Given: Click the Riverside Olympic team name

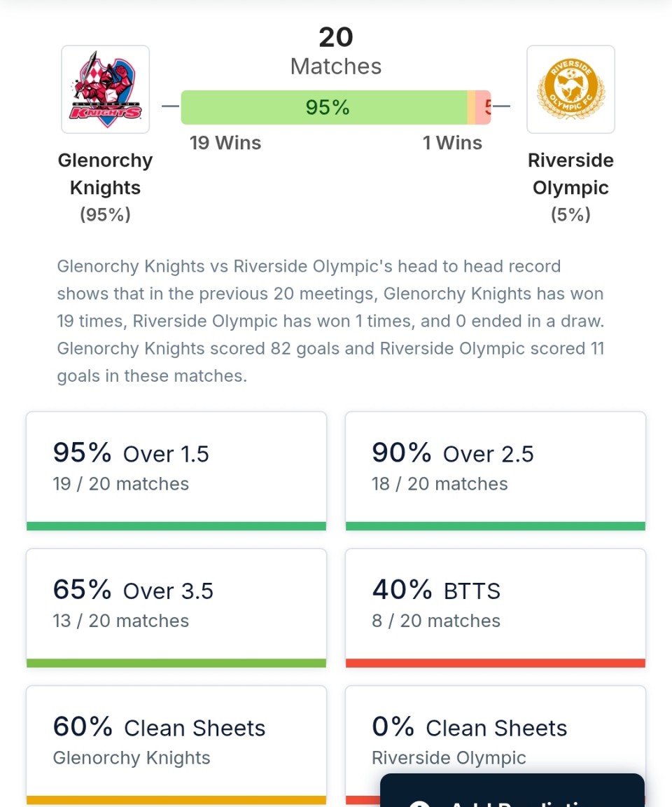Looking at the screenshot, I should (x=570, y=174).
